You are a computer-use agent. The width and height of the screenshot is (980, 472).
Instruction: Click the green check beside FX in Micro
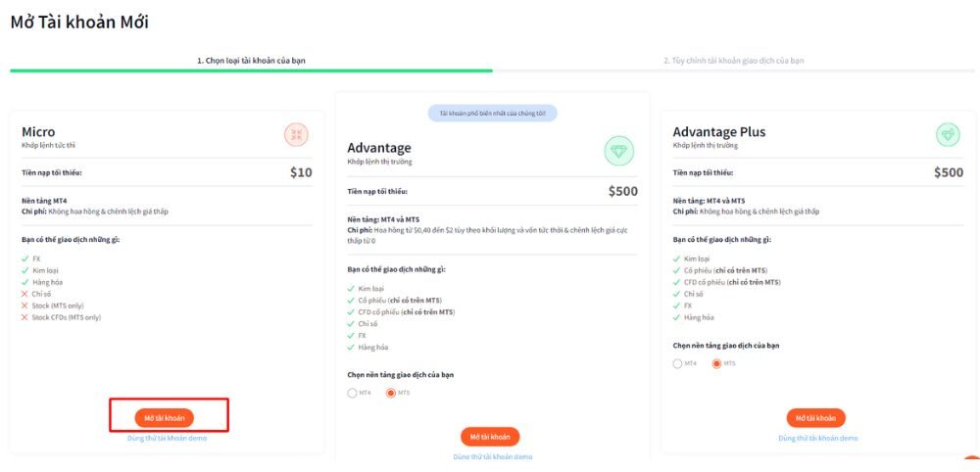[24, 259]
